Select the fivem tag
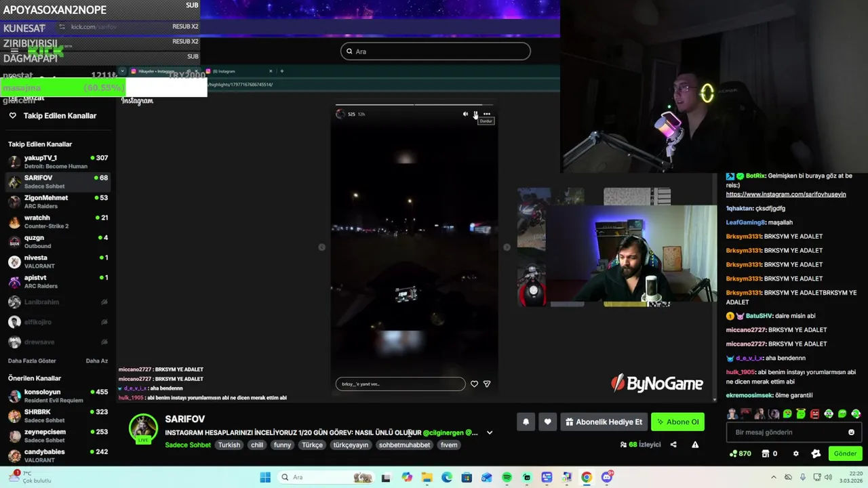868x488 pixels. click(449, 445)
